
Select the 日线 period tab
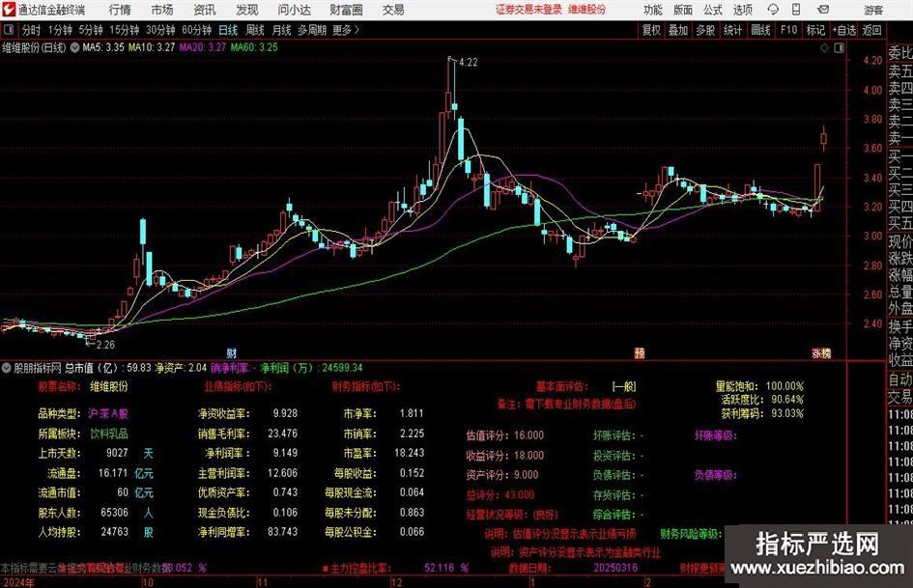[x=228, y=30]
